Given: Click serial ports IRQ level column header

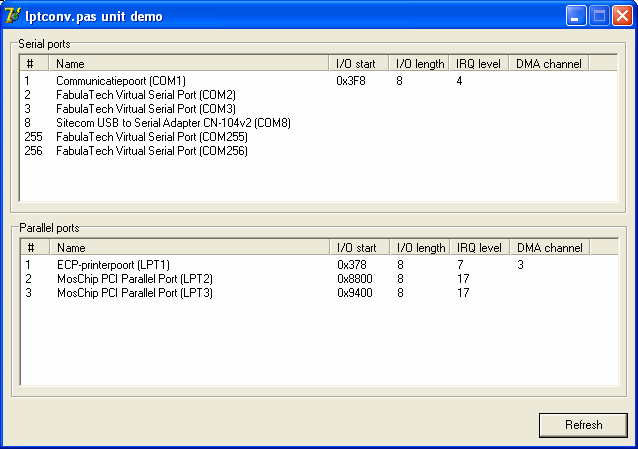Looking at the screenshot, I should pyautogui.click(x=478, y=64).
